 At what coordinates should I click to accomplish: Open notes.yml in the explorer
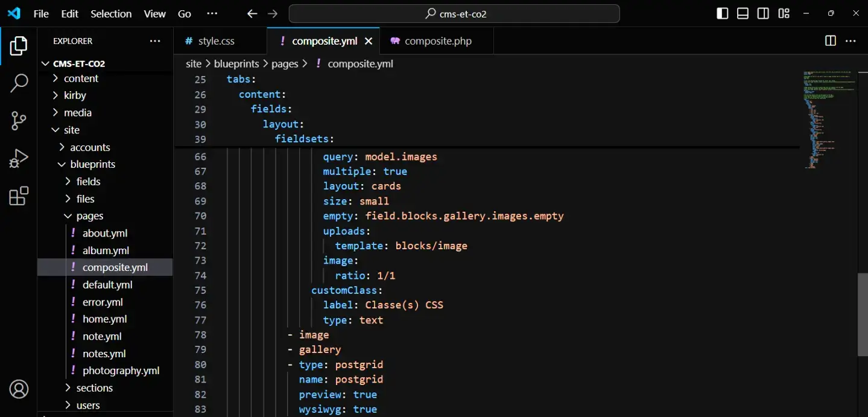106,354
